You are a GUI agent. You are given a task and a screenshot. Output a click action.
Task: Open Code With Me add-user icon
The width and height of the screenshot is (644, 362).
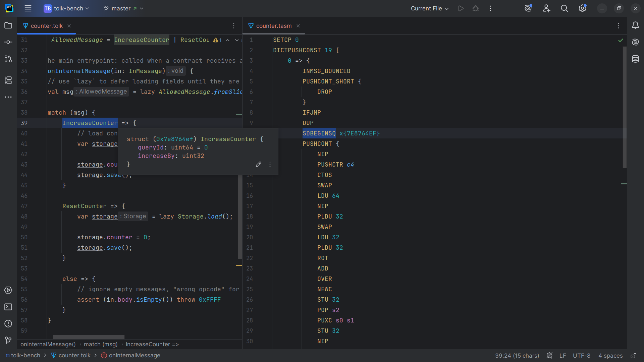[x=547, y=8]
